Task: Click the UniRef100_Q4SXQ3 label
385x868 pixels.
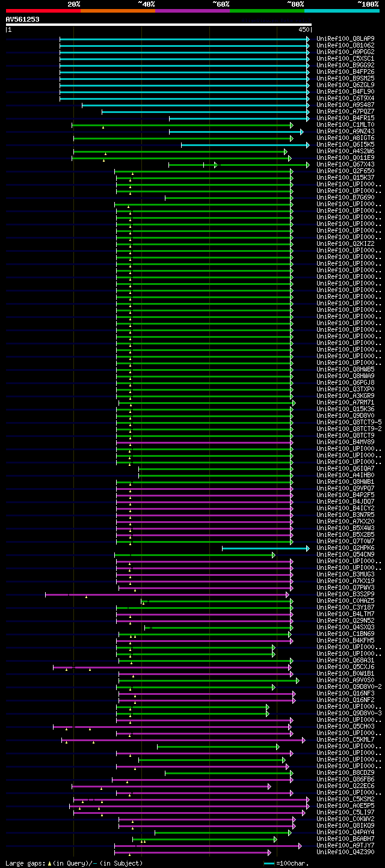Action: [x=345, y=628]
